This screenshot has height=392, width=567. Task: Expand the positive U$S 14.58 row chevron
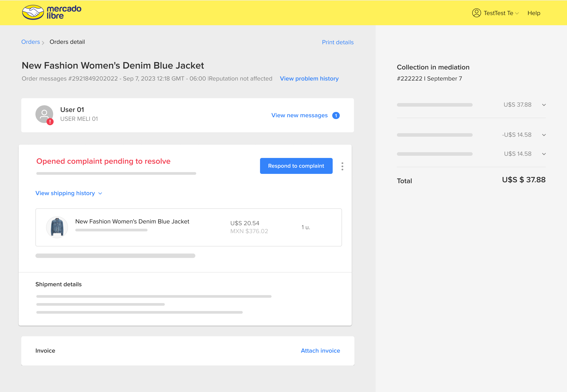pos(544,154)
